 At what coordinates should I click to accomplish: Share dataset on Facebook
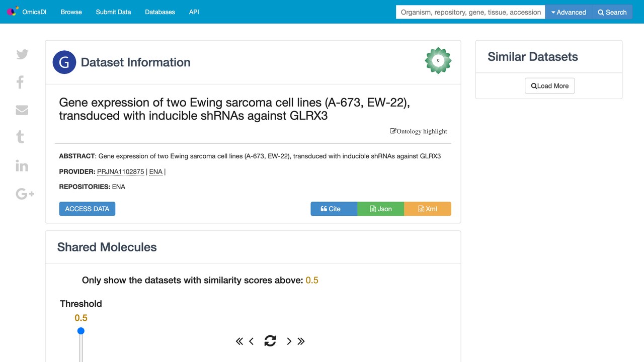(20, 82)
